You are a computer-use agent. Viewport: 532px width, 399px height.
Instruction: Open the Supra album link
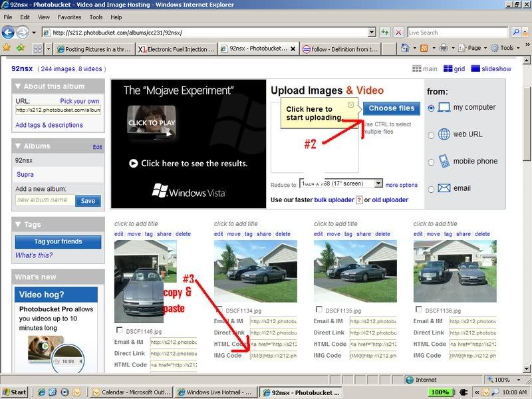25,174
